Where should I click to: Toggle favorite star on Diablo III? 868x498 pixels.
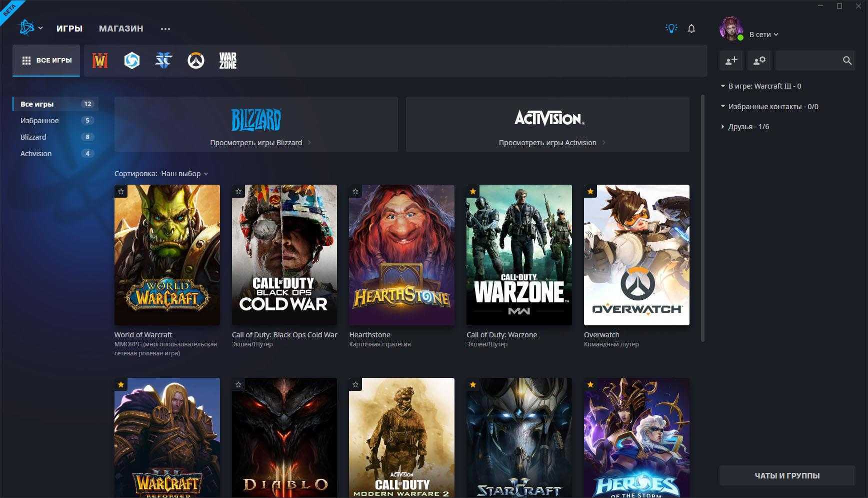coord(238,384)
